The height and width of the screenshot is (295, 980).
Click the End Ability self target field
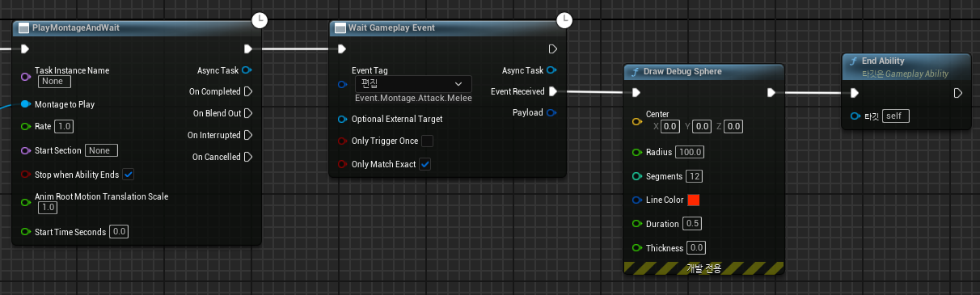pos(896,116)
